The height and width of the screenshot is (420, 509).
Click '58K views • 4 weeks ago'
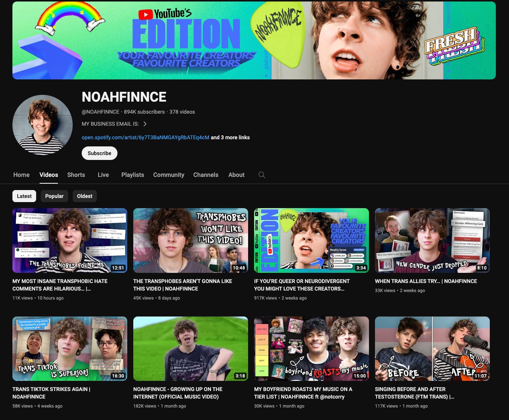[38, 406]
